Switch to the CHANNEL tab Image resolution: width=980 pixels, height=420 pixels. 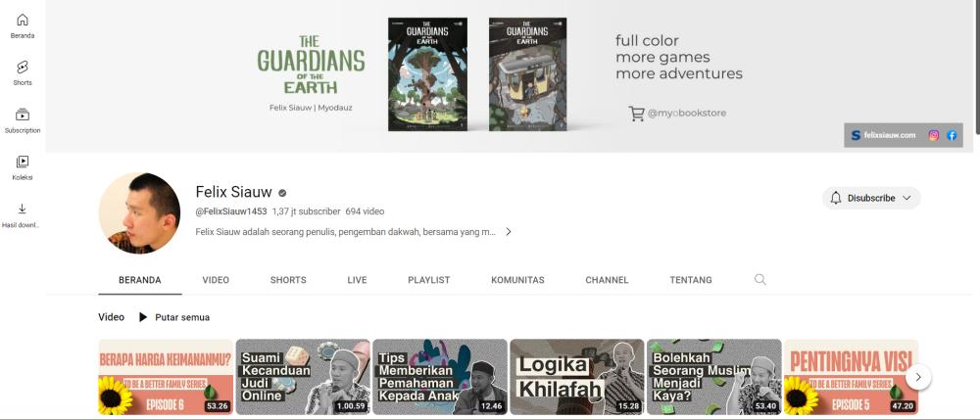click(607, 280)
